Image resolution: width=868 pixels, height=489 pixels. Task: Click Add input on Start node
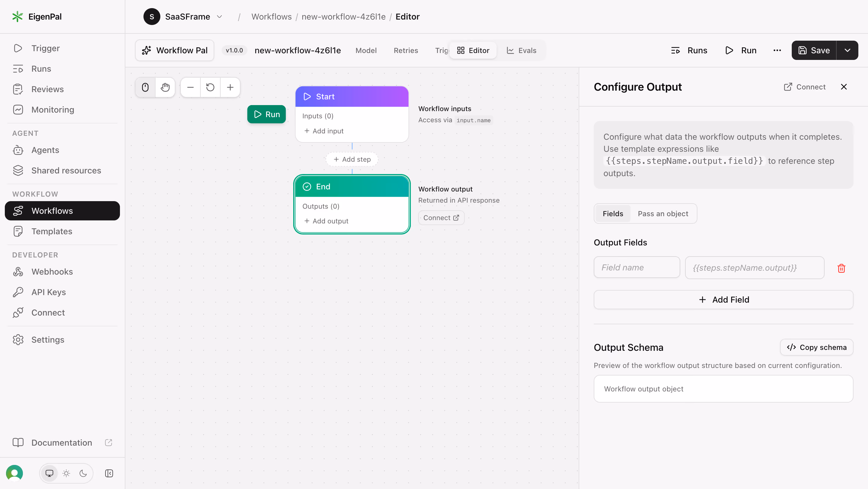tap(324, 131)
